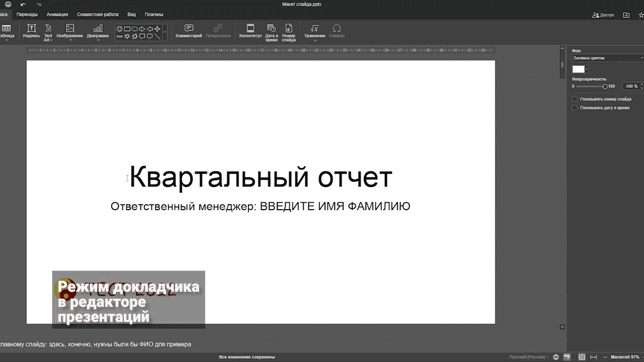Open file location folder icon
This screenshot has height=362, width=644.
tap(626, 15)
